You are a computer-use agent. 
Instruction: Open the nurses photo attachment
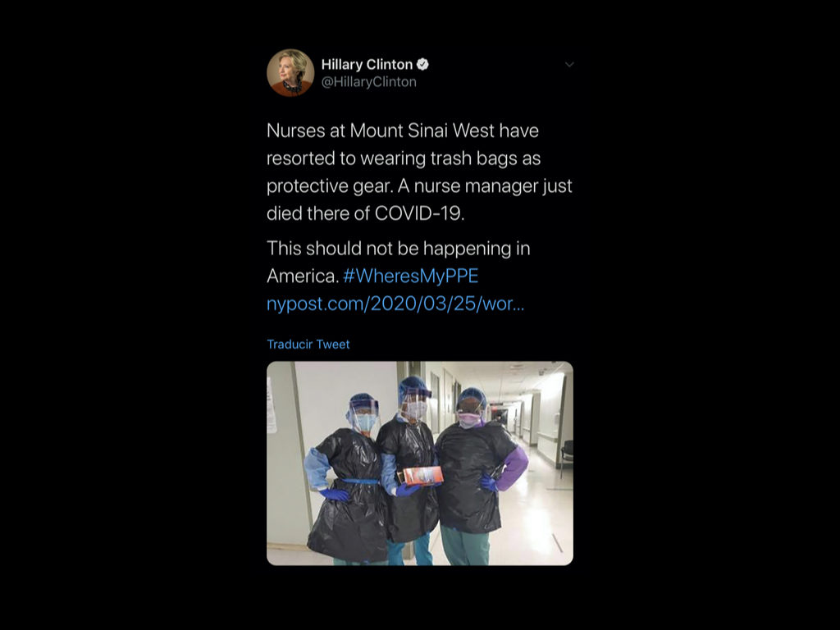click(x=420, y=463)
